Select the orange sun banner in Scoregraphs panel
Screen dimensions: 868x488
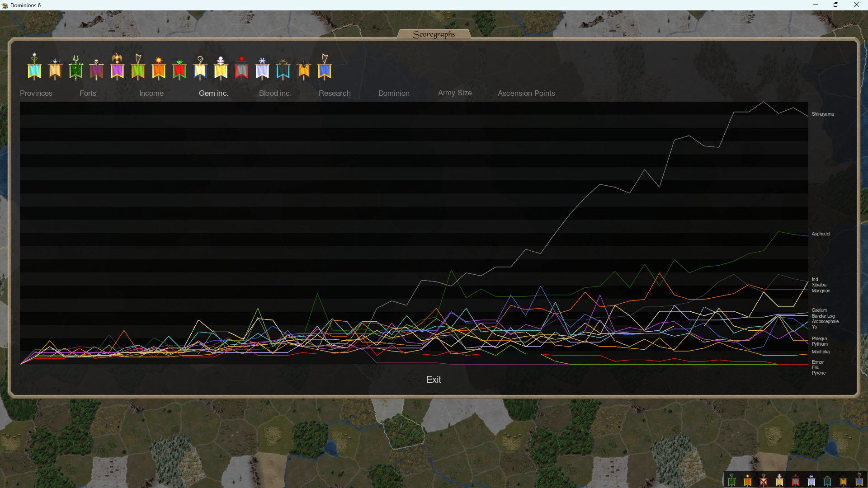tap(159, 68)
